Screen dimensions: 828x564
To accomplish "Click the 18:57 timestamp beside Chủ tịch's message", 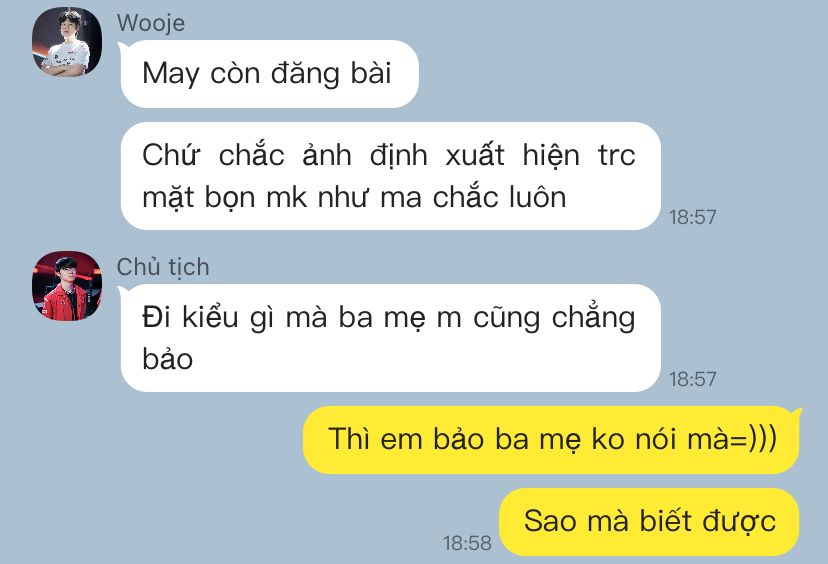I will 692,379.
